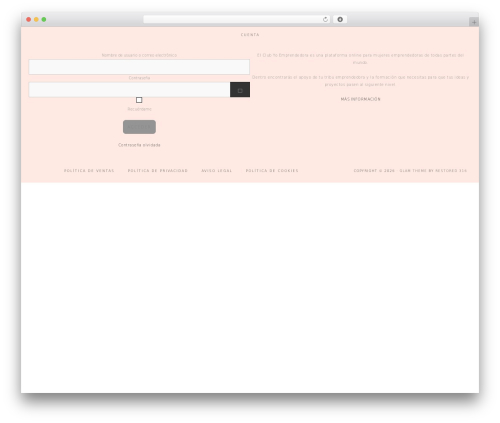The width and height of the screenshot is (500, 423).
Task: Click the Contraseña password field
Action: click(129, 90)
